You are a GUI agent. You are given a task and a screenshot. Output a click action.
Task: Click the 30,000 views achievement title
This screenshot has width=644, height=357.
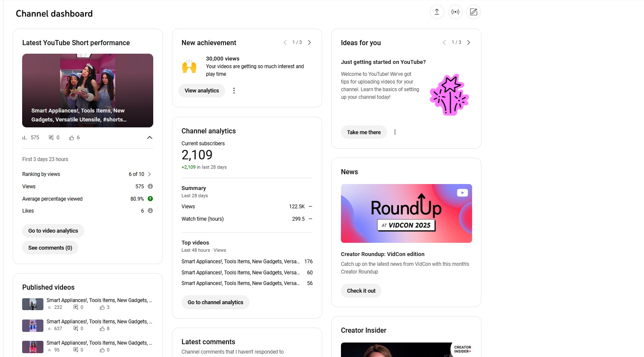(223, 59)
